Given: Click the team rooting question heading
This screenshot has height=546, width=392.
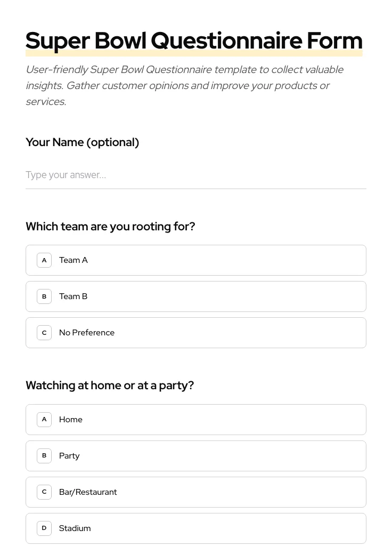Looking at the screenshot, I should pos(110,226).
